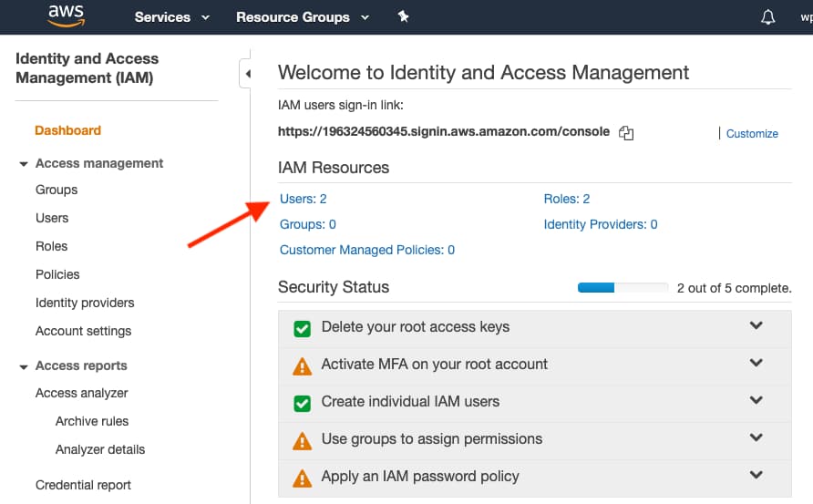Click the Security Status progress bar
The height and width of the screenshot is (504, 813).
[x=623, y=288]
